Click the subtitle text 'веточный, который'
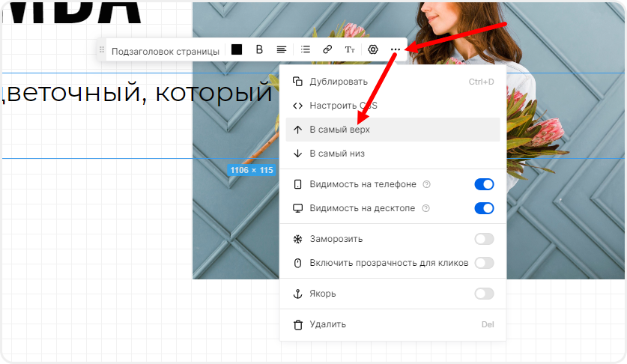Screen dimensions: 627x364 click(x=138, y=93)
